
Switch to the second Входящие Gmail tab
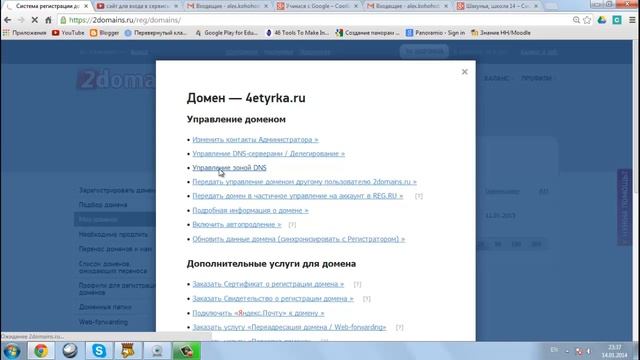point(407,6)
